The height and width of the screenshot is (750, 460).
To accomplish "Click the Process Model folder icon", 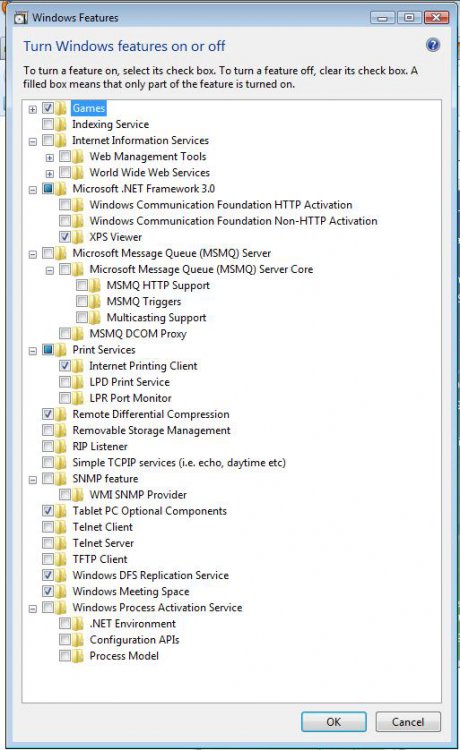I will click(x=78, y=656).
